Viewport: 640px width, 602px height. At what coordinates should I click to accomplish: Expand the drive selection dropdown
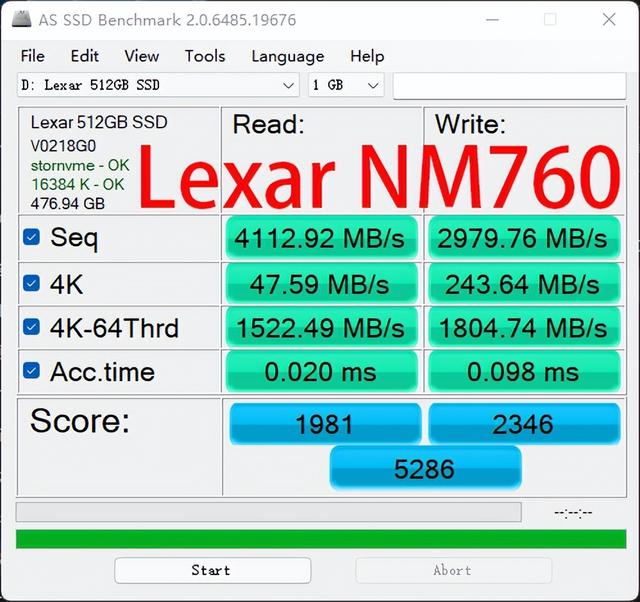(x=158, y=85)
